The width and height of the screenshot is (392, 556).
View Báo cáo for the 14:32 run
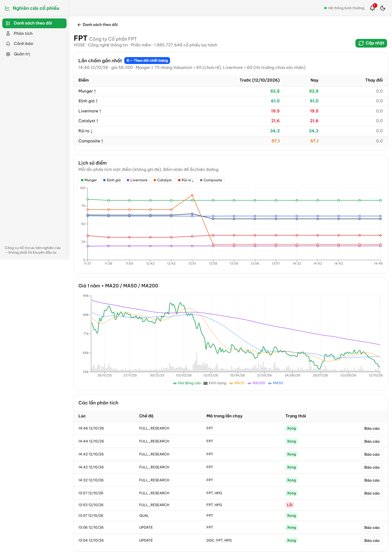372,480
